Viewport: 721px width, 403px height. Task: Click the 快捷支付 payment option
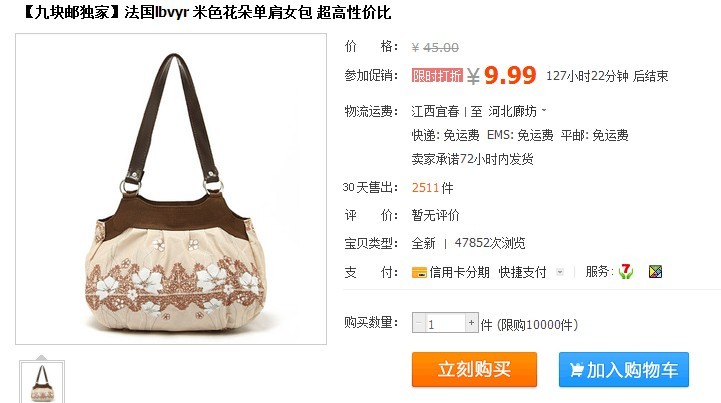[522, 272]
